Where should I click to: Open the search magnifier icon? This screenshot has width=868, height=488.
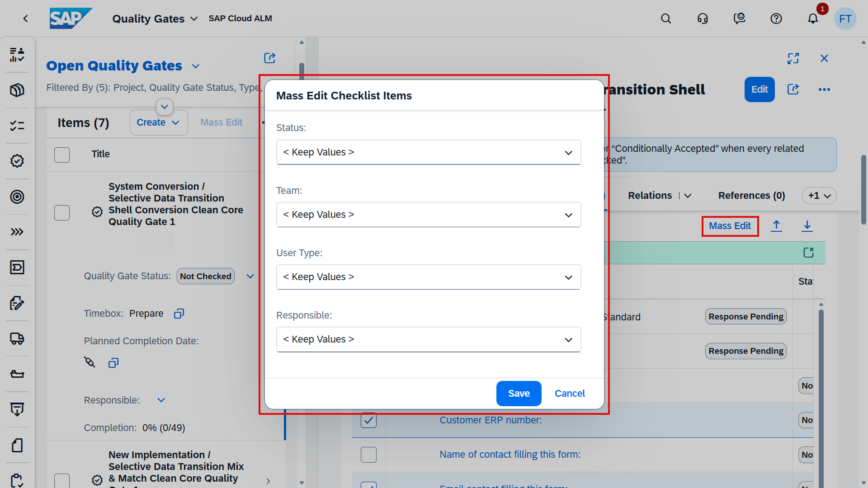pos(665,19)
